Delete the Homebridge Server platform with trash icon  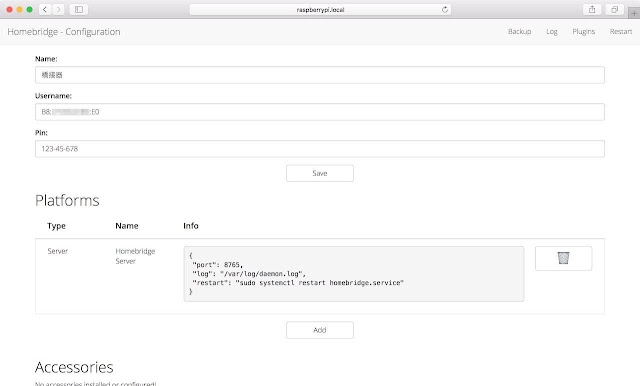(x=563, y=258)
